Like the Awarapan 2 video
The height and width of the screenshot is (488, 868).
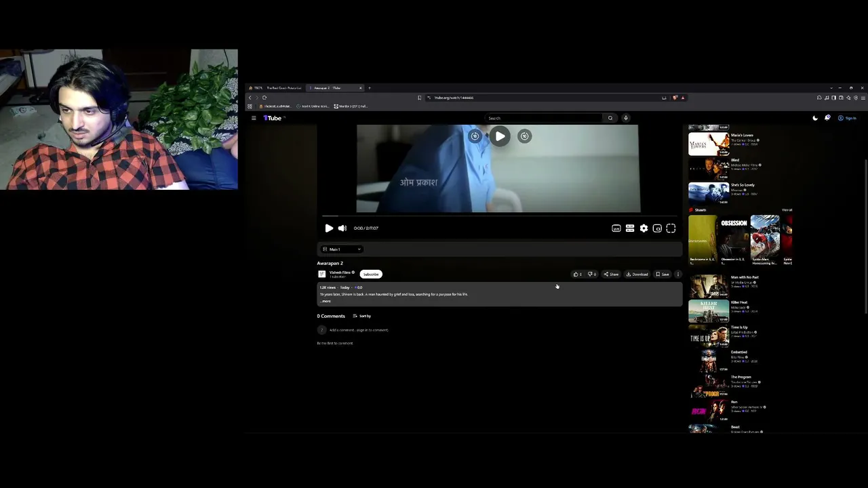click(x=578, y=274)
